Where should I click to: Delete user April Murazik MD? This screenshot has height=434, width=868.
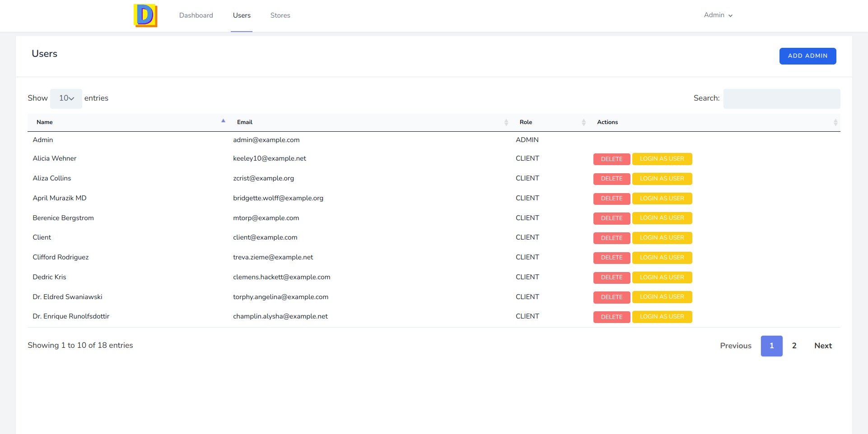(611, 199)
